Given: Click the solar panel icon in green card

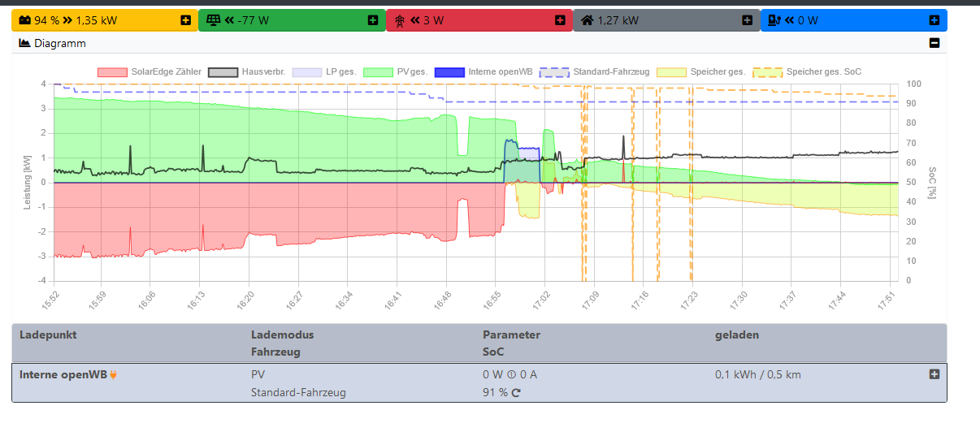Looking at the screenshot, I should coord(214,20).
